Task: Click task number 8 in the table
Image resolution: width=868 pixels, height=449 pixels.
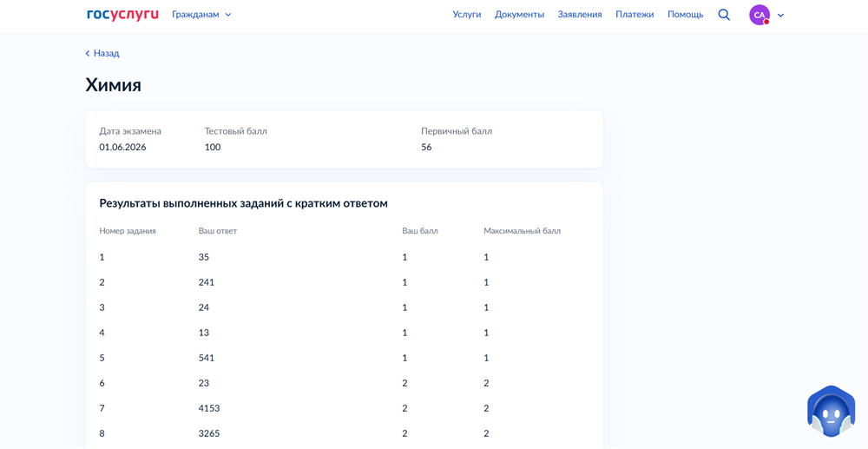Action: point(102,433)
